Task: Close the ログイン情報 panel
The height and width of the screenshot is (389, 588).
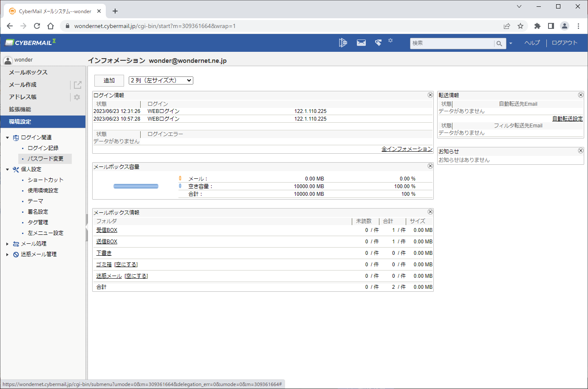Action: point(430,95)
